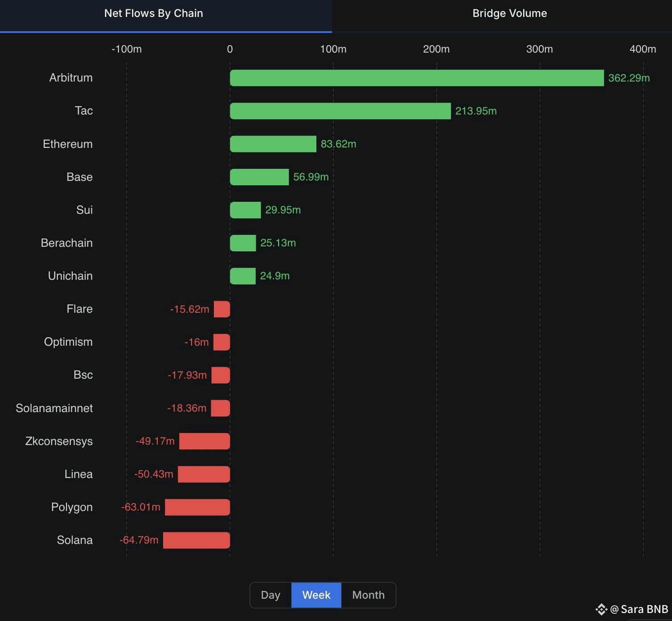672x621 pixels.
Task: Click the -63.01m value label
Action: click(x=141, y=507)
